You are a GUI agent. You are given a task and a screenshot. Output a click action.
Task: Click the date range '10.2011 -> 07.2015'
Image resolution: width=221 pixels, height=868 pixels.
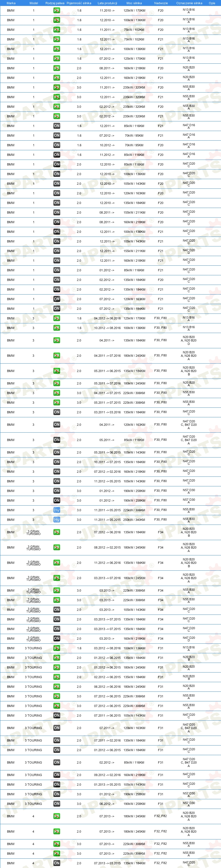point(107,462)
